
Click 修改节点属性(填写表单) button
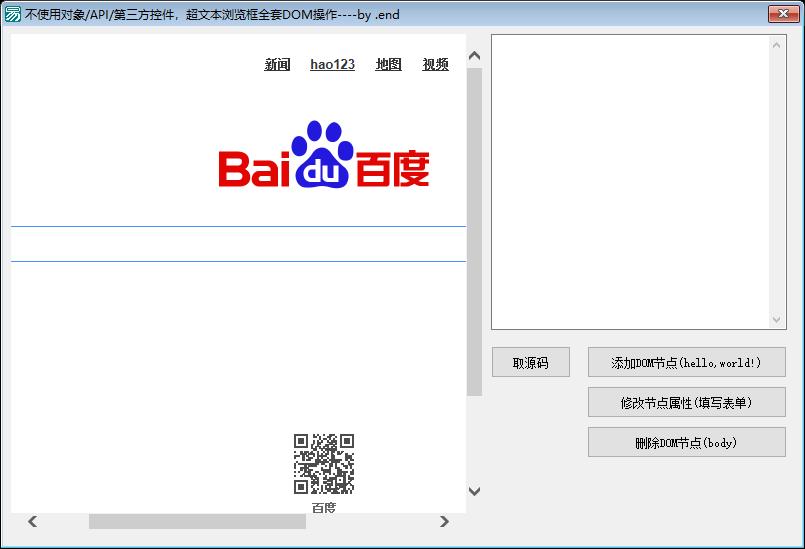click(x=686, y=402)
